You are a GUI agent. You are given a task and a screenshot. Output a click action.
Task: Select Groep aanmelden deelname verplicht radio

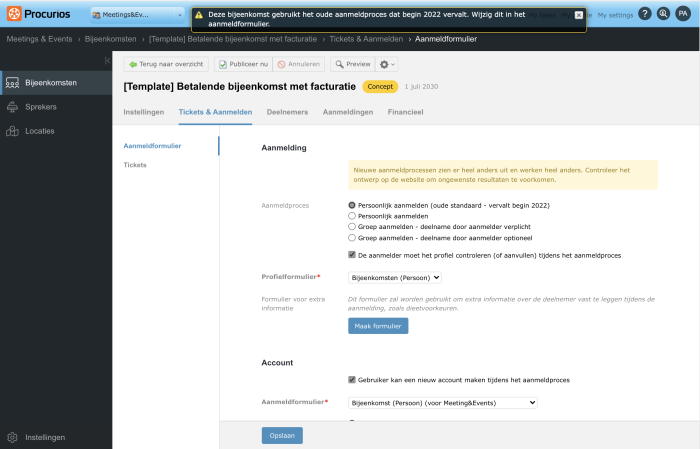point(352,227)
